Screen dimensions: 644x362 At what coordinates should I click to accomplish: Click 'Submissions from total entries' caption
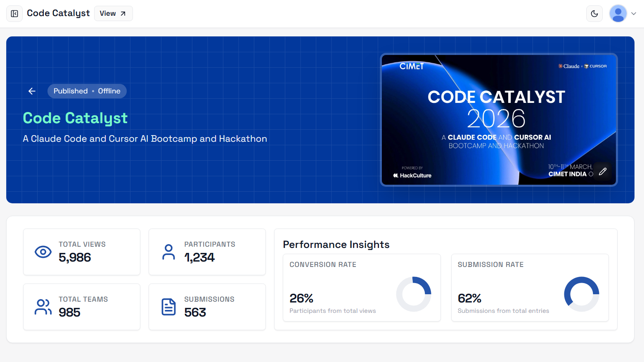pyautogui.click(x=503, y=311)
